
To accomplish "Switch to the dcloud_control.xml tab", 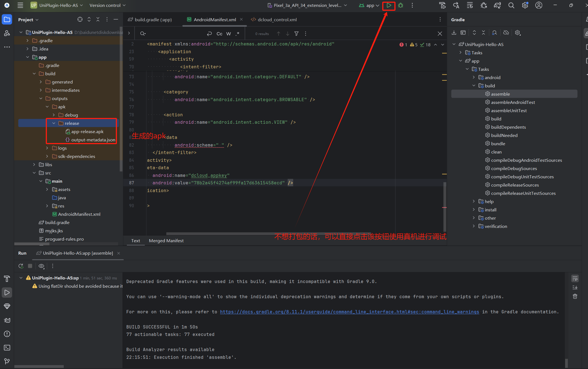I will [x=274, y=20].
